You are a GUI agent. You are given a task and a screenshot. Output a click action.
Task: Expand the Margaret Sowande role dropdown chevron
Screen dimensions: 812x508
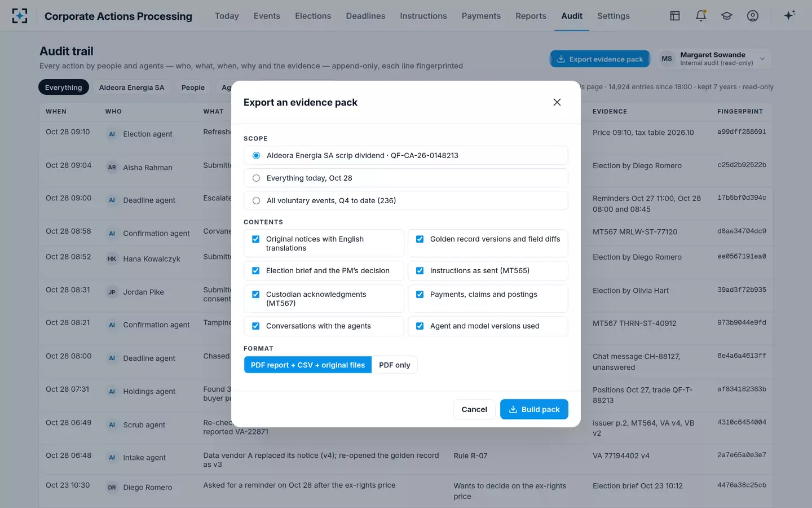[x=762, y=59]
